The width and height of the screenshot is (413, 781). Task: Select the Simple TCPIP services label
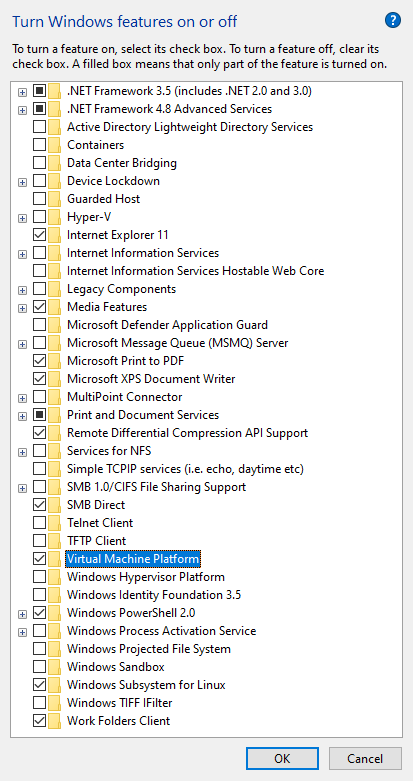pos(185,469)
